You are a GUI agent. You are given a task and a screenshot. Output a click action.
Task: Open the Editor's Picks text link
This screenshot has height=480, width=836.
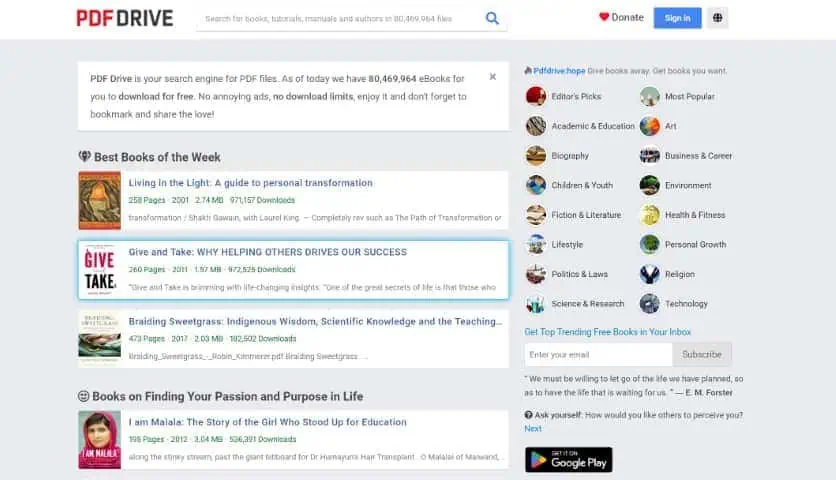(x=576, y=97)
